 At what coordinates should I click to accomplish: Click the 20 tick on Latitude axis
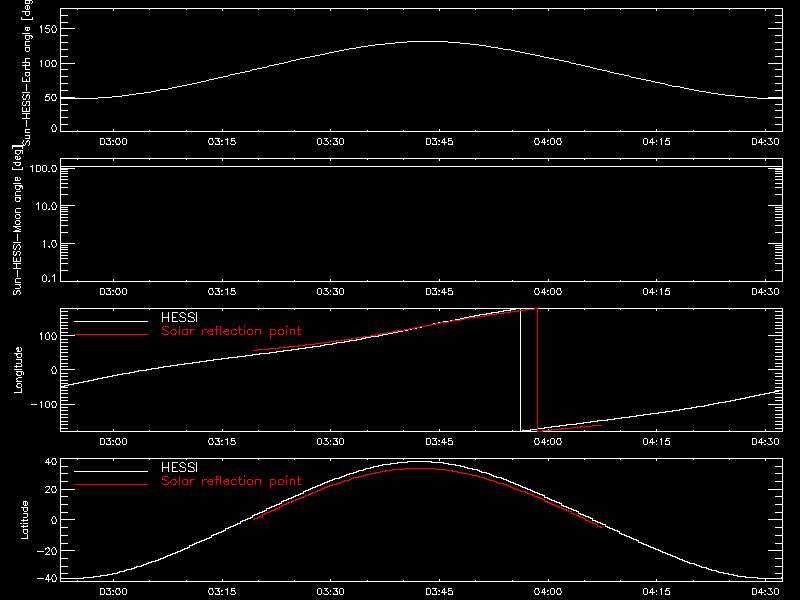(51, 489)
